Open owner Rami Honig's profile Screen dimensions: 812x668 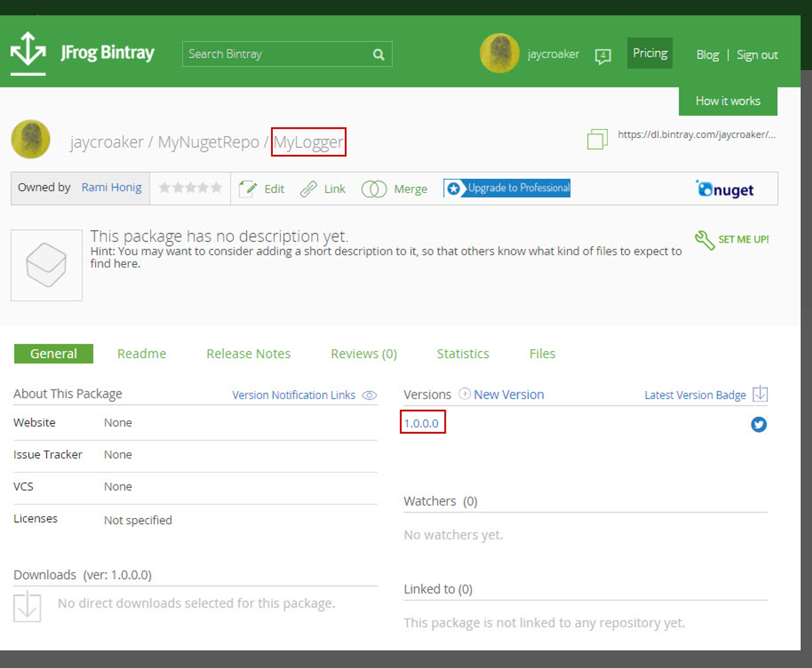(x=111, y=188)
